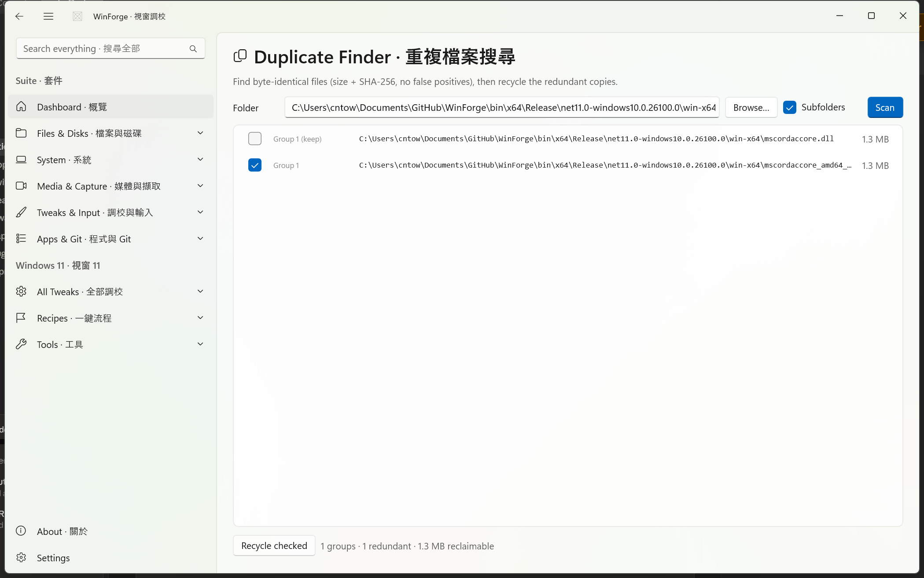Minimize the WinForge window

(839, 16)
